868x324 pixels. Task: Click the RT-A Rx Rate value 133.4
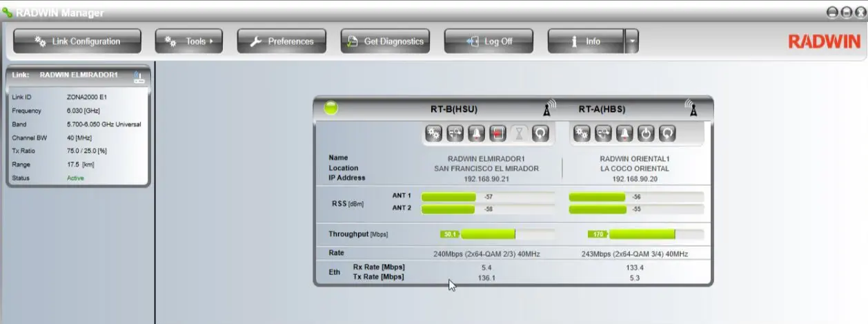point(635,267)
